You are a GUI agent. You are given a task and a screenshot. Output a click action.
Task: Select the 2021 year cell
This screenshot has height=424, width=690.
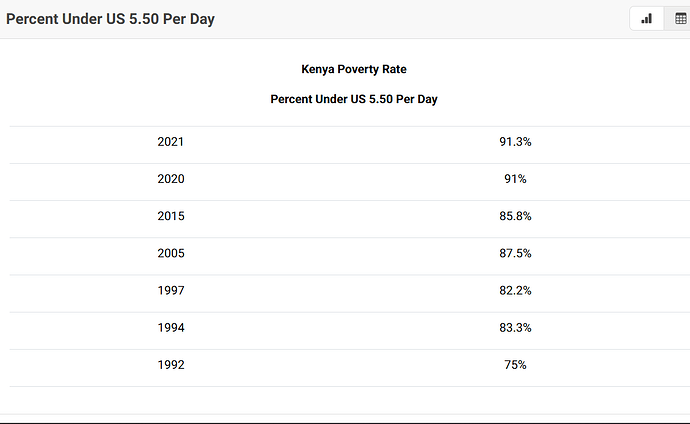(x=171, y=142)
